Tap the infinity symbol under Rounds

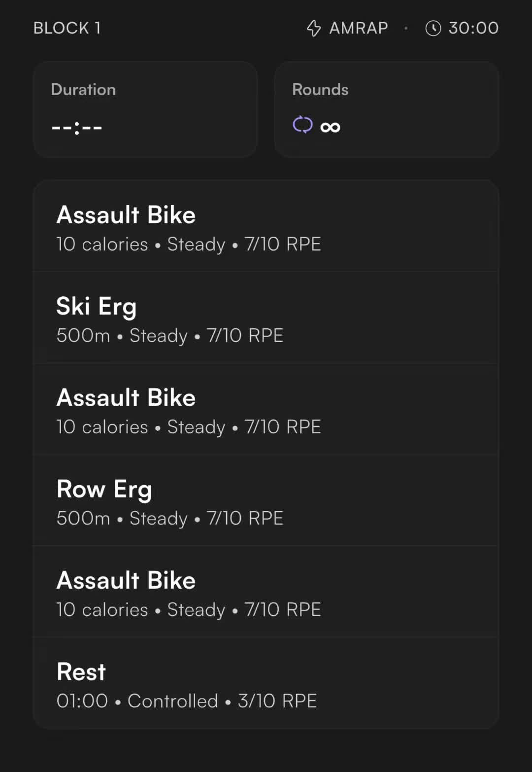330,127
